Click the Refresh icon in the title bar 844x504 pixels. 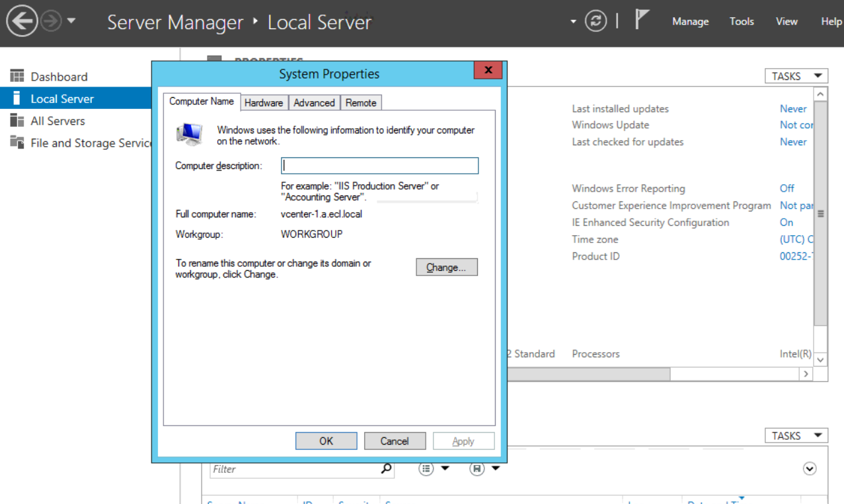click(x=595, y=20)
